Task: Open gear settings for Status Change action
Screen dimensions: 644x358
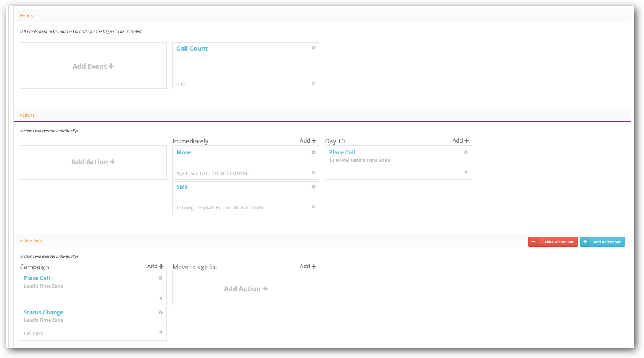Action: point(160,312)
